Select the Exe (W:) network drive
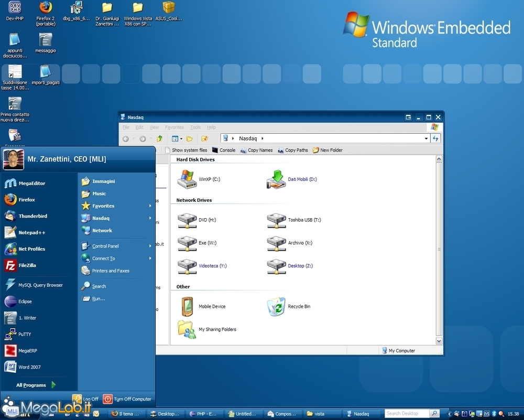 pyautogui.click(x=197, y=243)
